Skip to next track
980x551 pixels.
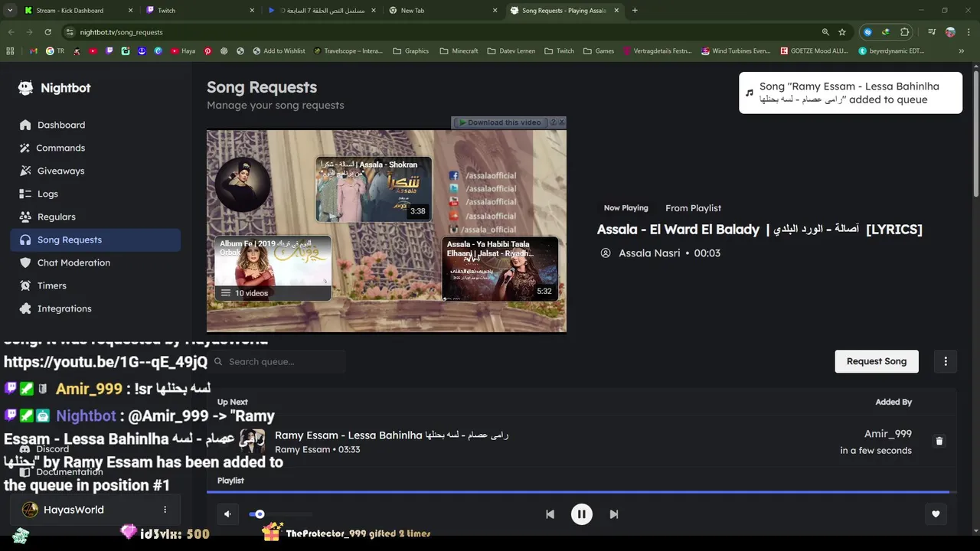pyautogui.click(x=614, y=514)
